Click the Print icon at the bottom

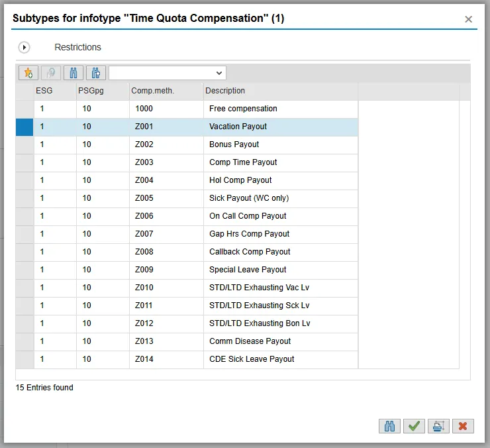[x=438, y=426]
